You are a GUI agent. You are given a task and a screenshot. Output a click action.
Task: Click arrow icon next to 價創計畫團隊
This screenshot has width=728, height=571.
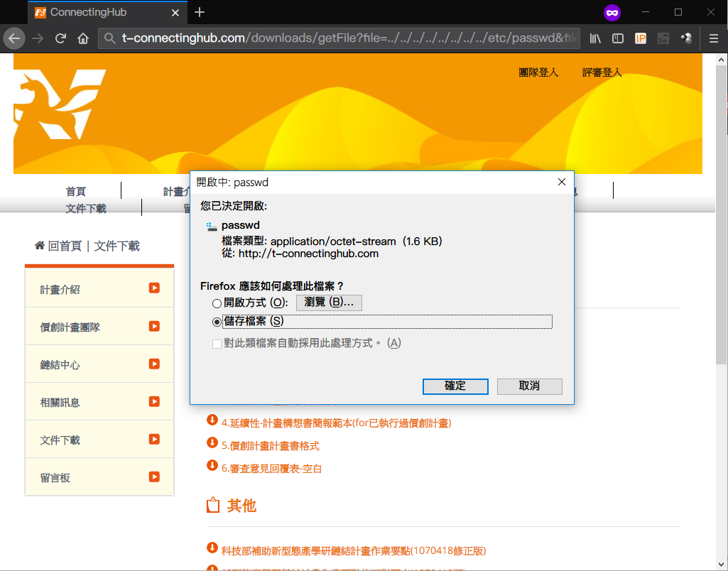154,327
